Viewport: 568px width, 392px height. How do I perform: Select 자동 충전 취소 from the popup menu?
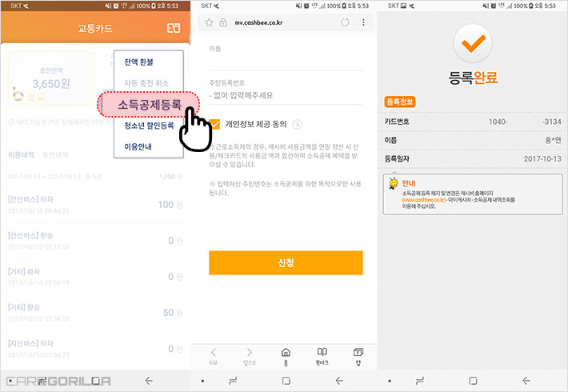coord(146,83)
